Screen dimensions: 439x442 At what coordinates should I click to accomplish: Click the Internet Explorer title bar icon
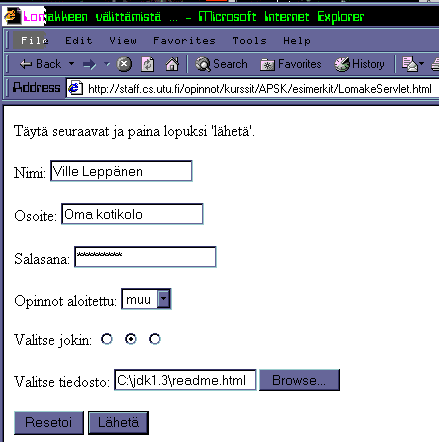click(x=11, y=16)
